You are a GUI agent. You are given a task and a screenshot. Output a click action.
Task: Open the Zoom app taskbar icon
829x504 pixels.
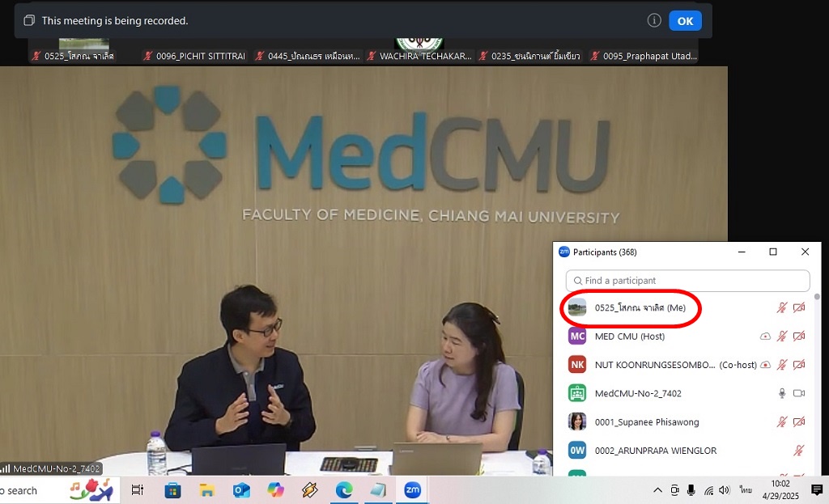(412, 489)
